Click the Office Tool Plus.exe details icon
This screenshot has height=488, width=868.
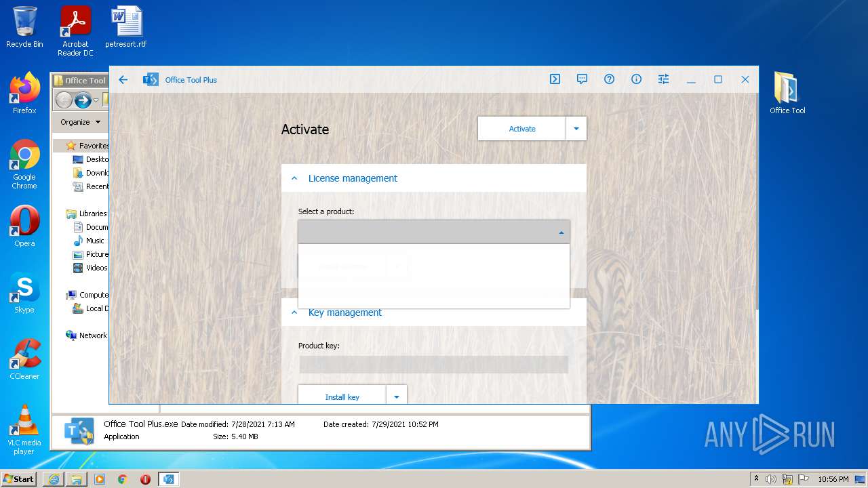pyautogui.click(x=79, y=431)
